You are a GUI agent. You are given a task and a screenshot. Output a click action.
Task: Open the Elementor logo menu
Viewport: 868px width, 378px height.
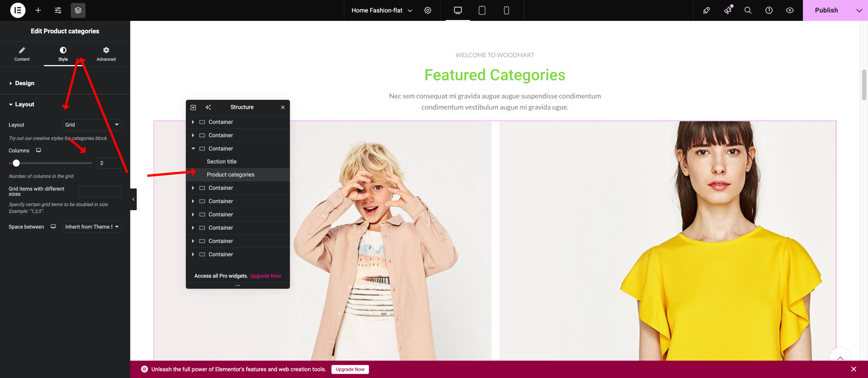18,10
